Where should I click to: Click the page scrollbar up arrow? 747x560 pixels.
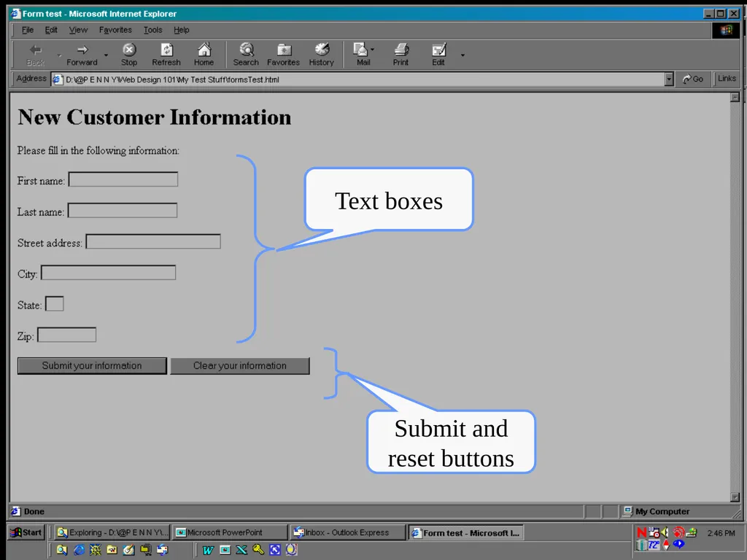[x=735, y=98]
